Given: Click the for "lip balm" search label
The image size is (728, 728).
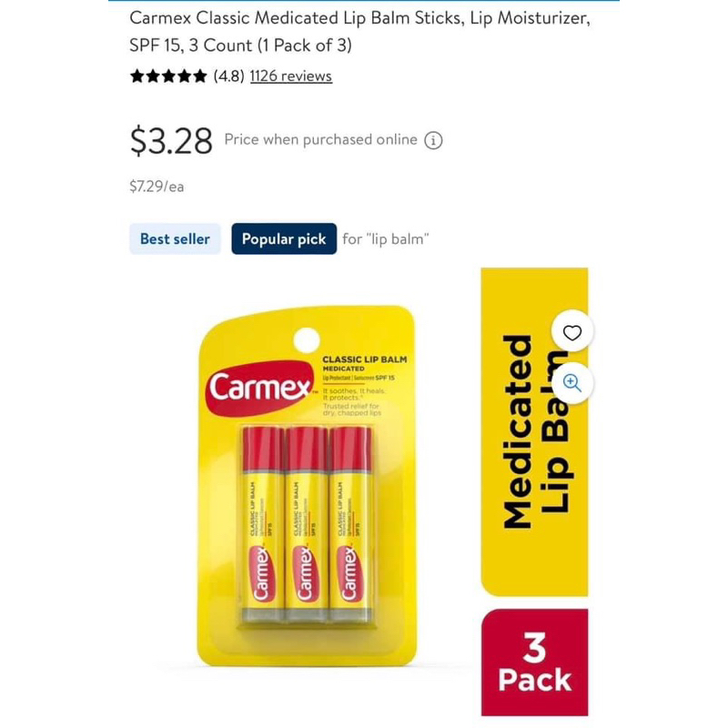Looking at the screenshot, I should point(386,239).
